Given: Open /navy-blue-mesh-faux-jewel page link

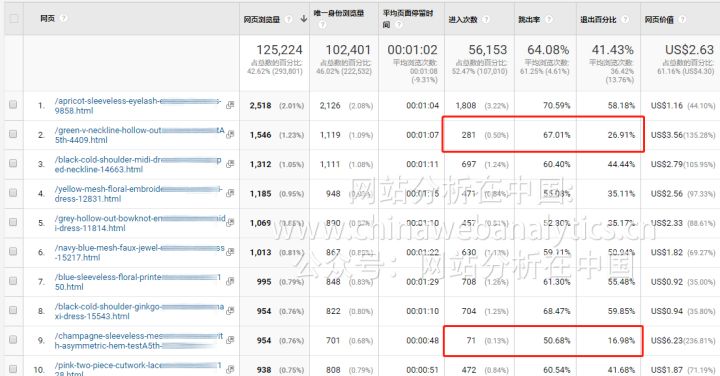Looking at the screenshot, I should pyautogui.click(x=140, y=253).
